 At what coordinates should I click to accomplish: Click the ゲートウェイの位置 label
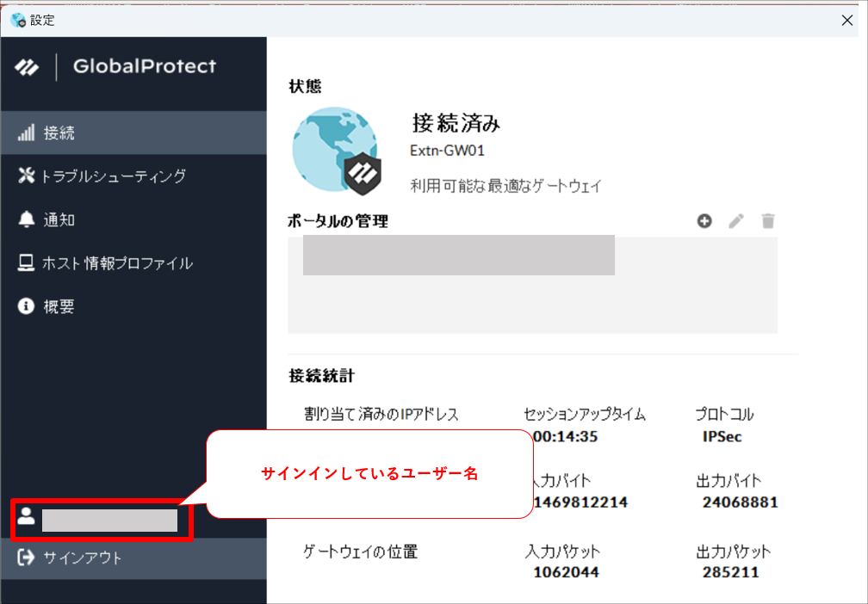[x=360, y=552]
